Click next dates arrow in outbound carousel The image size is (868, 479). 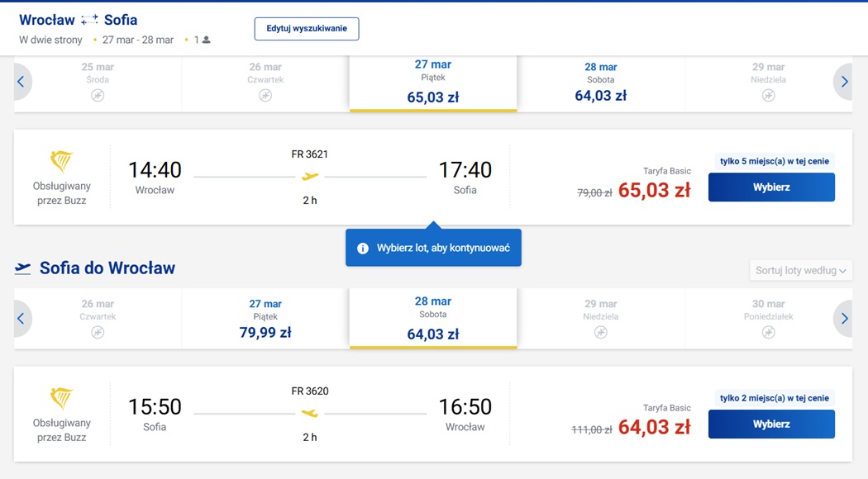click(x=844, y=82)
